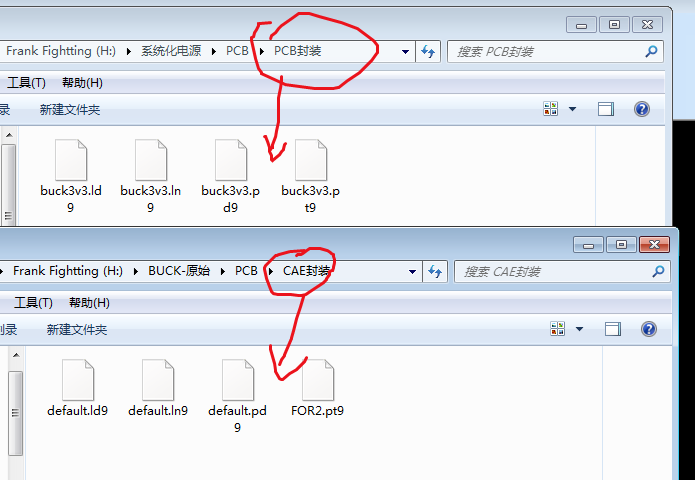This screenshot has height=480, width=695.
Task: Click scroll up arrow in CAE封装 window sidebar
Action: coord(16,355)
